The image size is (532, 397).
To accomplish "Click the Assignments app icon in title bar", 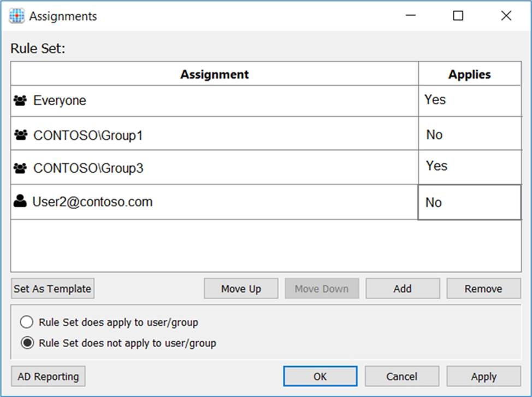I will pyautogui.click(x=17, y=16).
